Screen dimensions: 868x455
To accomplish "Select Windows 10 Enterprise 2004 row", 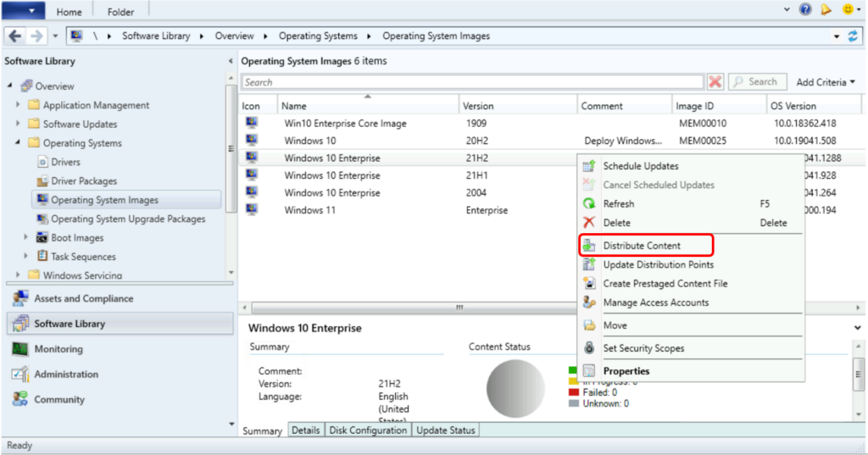I will click(408, 192).
